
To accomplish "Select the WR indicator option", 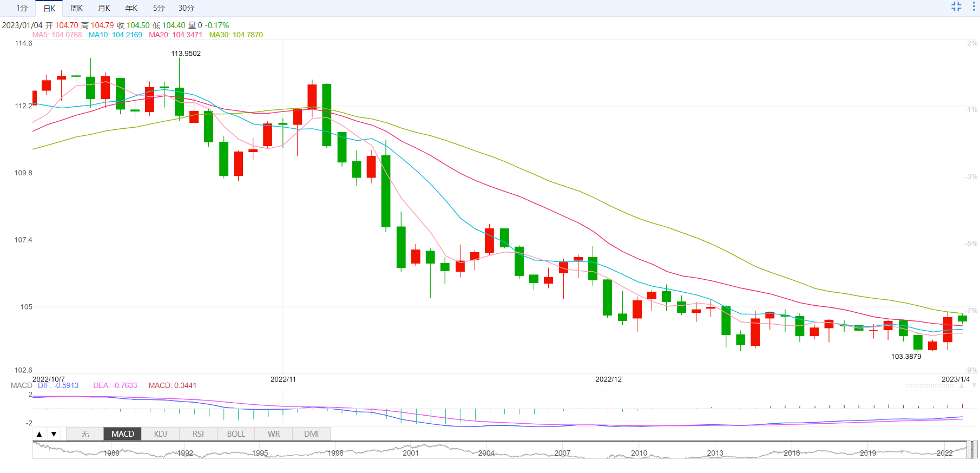I will pos(274,434).
